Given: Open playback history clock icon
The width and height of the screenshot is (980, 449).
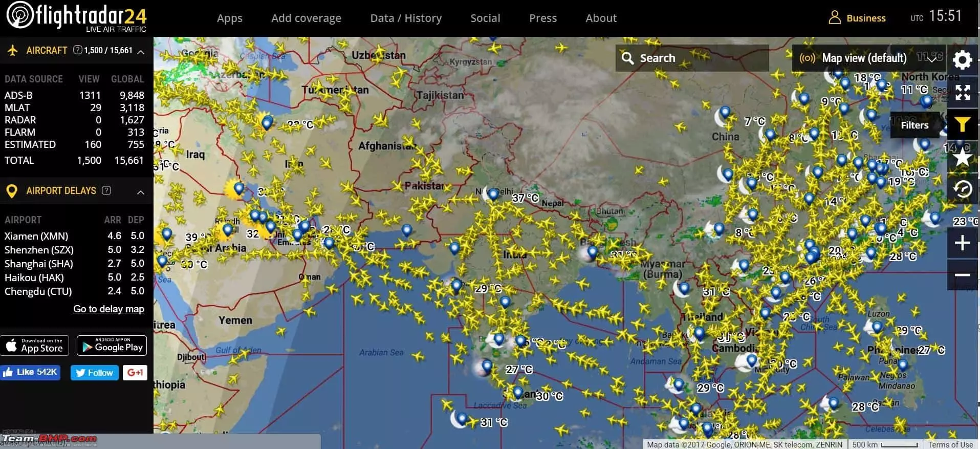Looking at the screenshot, I should click(962, 189).
